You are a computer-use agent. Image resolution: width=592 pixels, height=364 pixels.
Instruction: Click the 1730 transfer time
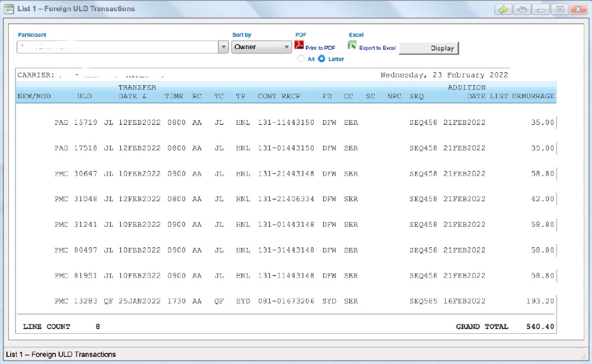pos(176,301)
